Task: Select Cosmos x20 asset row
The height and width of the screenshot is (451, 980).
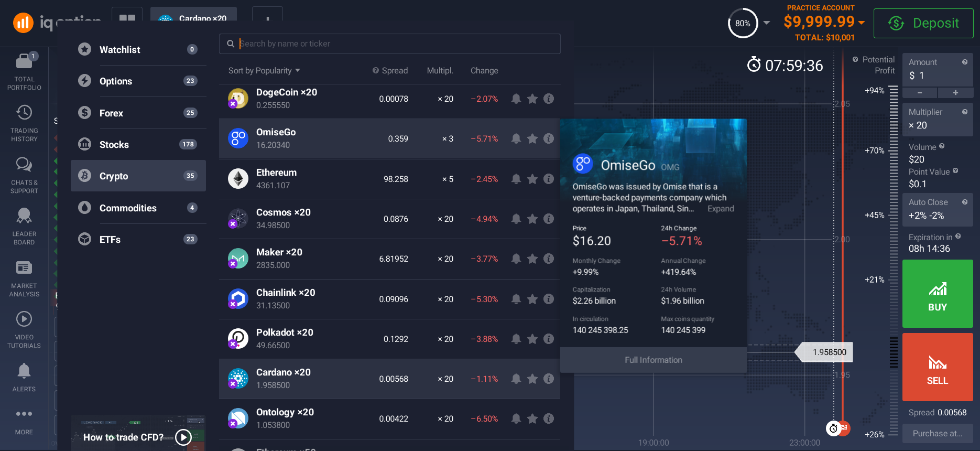Action: [x=389, y=219]
